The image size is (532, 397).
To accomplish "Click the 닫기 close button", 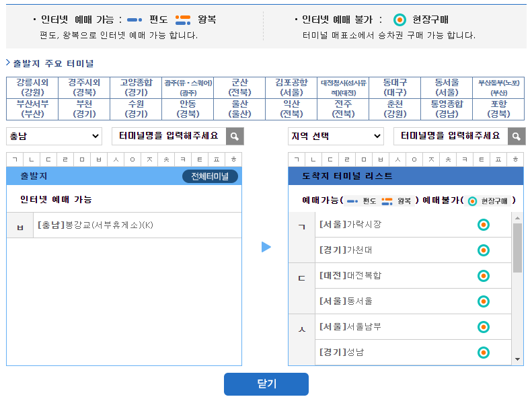I will pos(266,384).
